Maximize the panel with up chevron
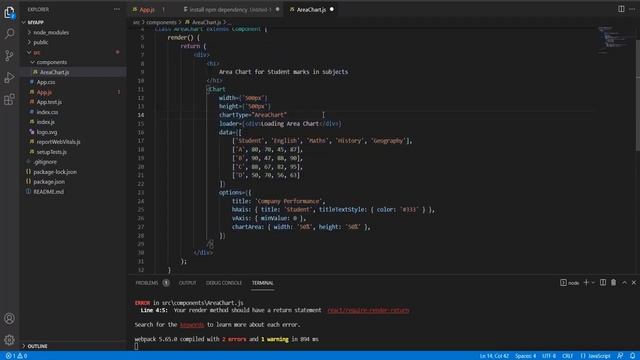Image resolution: width=640 pixels, height=360 pixels. tap(624, 282)
